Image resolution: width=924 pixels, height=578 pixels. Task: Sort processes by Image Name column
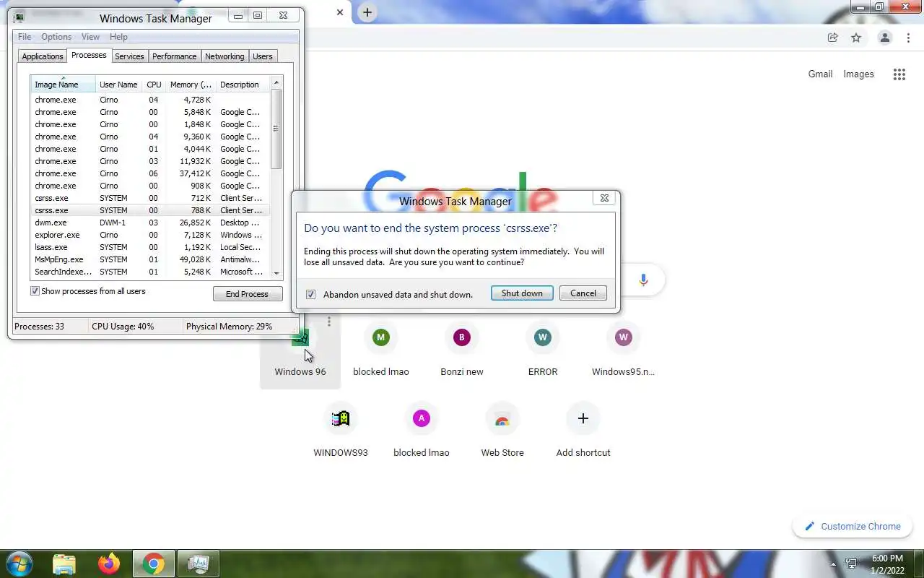[x=63, y=85]
